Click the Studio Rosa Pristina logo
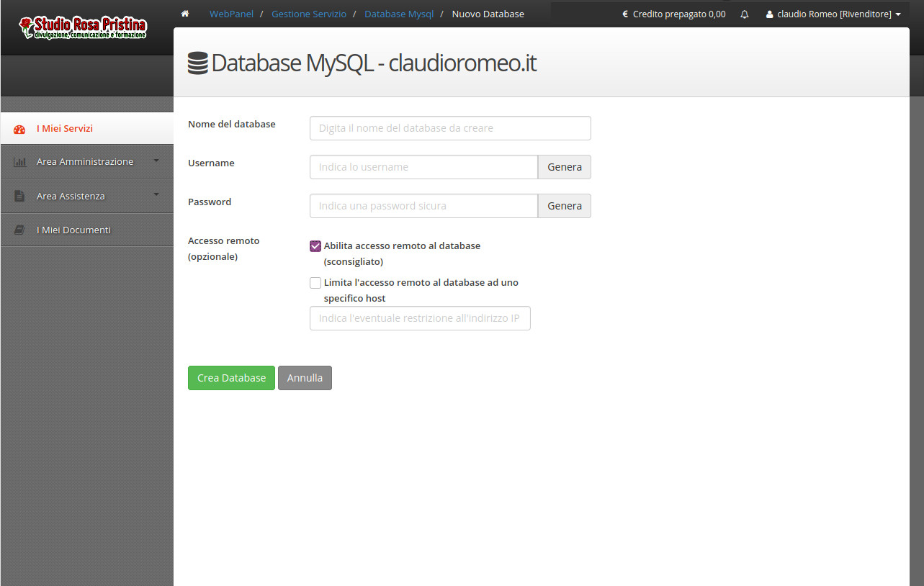The height and width of the screenshot is (586, 924). (x=83, y=27)
